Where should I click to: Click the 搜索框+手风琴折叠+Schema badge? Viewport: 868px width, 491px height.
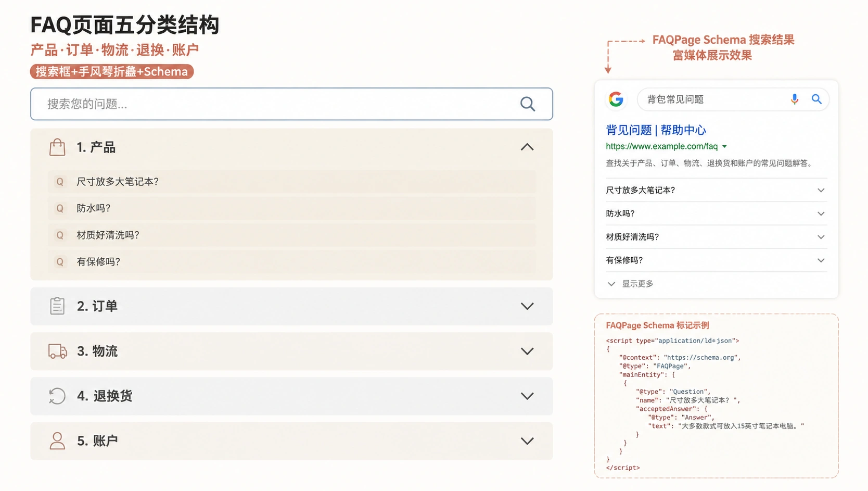pyautogui.click(x=112, y=71)
